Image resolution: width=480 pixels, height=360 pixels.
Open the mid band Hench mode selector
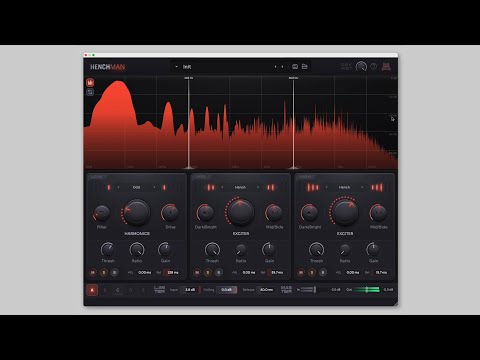240,187
